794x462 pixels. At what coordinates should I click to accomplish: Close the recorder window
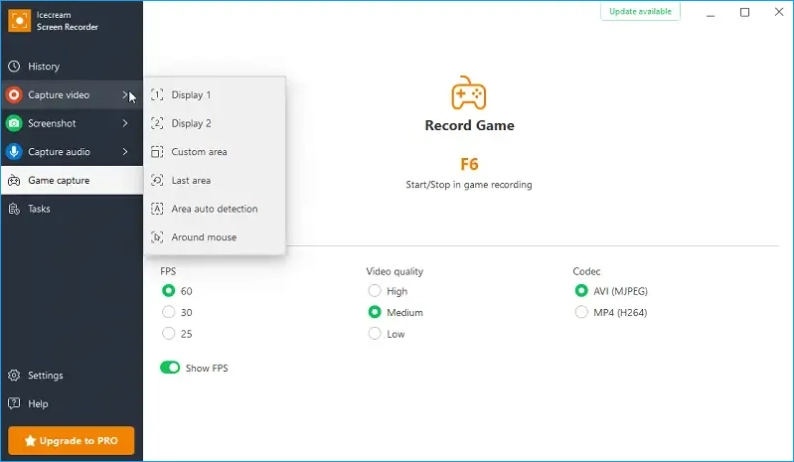pos(779,12)
